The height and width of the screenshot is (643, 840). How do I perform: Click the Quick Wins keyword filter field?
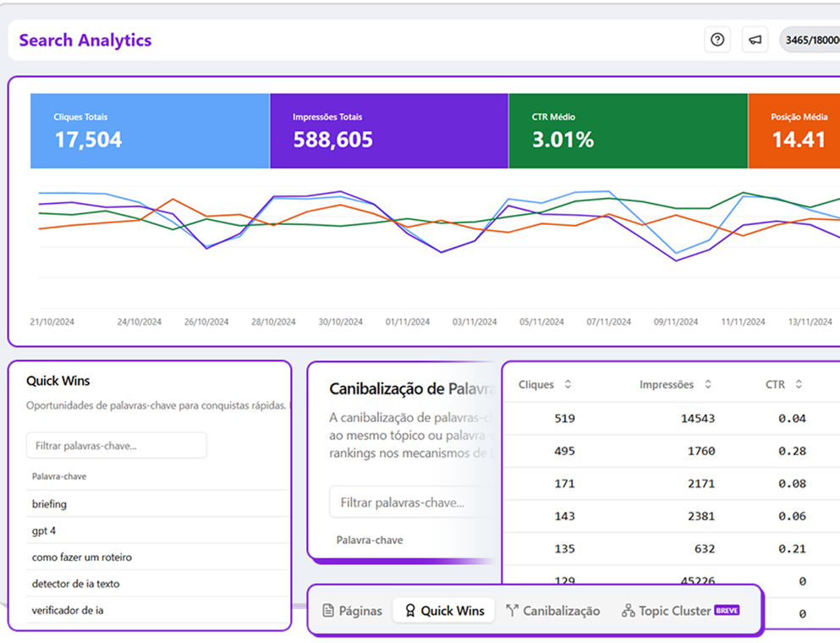click(x=116, y=445)
